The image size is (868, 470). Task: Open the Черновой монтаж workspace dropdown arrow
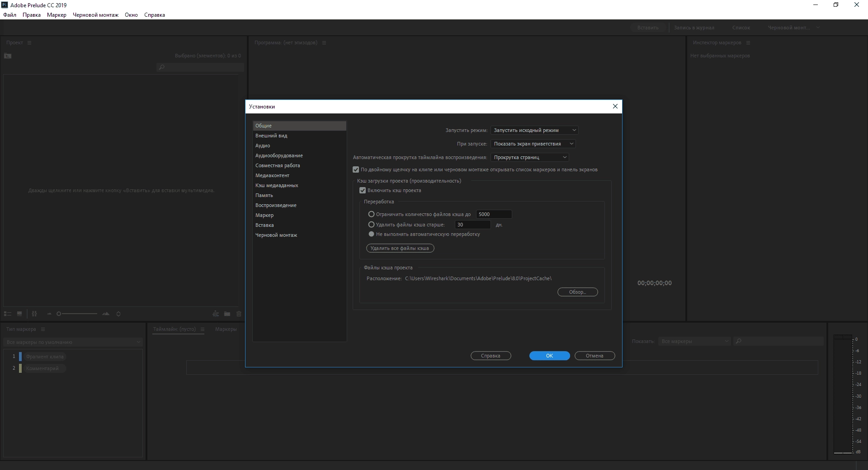pyautogui.click(x=818, y=28)
